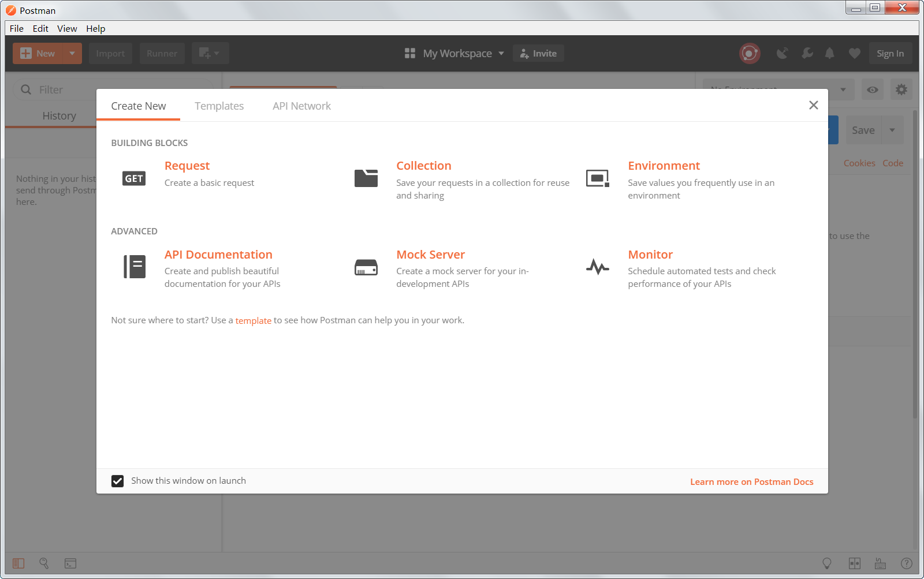Click the Collection folder icon
The image size is (924, 579).
coord(366,178)
